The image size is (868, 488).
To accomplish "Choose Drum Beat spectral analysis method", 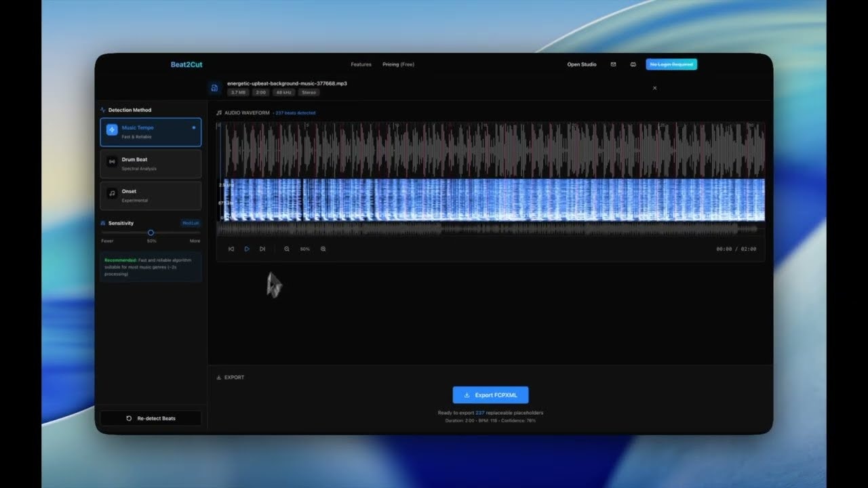I will pos(151,163).
